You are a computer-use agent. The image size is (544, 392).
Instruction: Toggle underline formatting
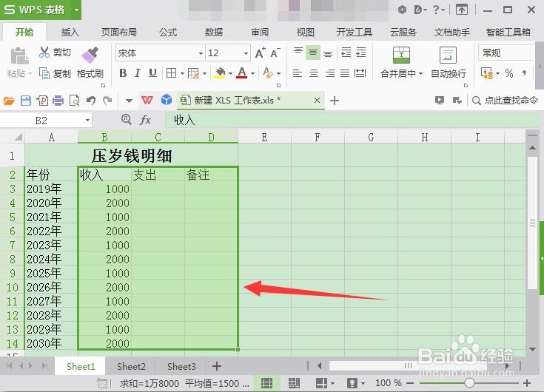(152, 73)
